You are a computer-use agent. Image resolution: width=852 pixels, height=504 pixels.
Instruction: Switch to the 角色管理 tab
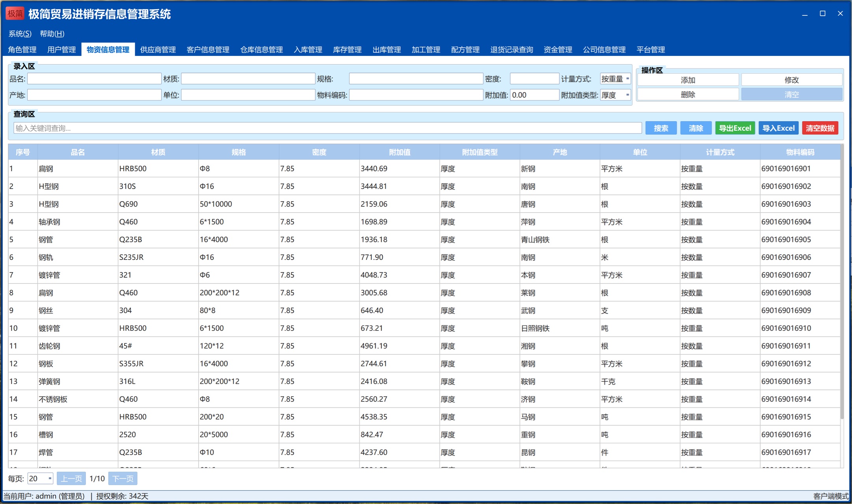coord(22,50)
